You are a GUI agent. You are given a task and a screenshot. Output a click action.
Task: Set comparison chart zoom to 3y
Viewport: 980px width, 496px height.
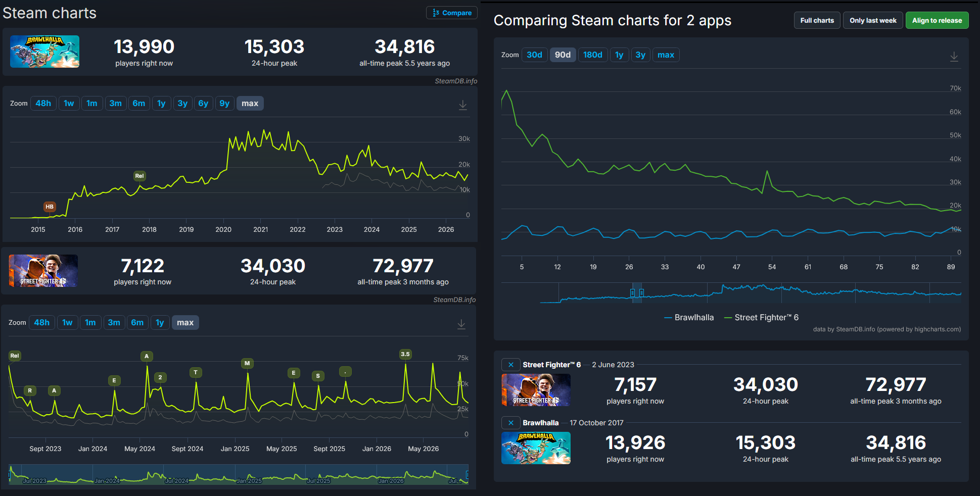pos(640,55)
